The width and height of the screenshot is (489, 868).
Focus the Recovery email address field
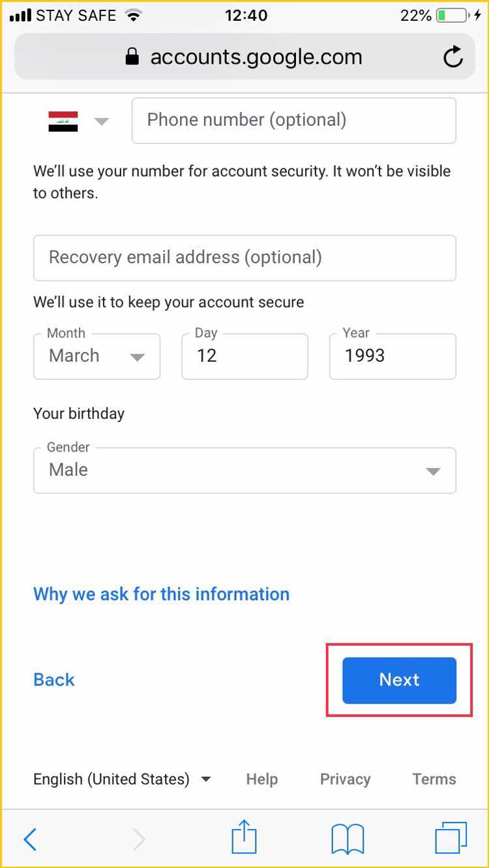click(x=244, y=257)
